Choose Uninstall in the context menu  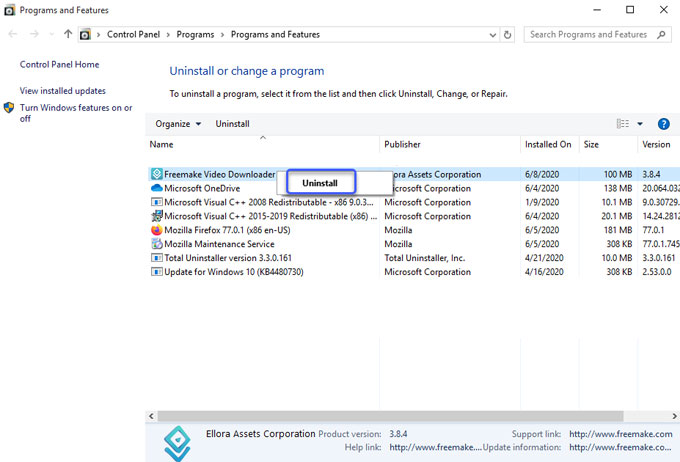[321, 183]
